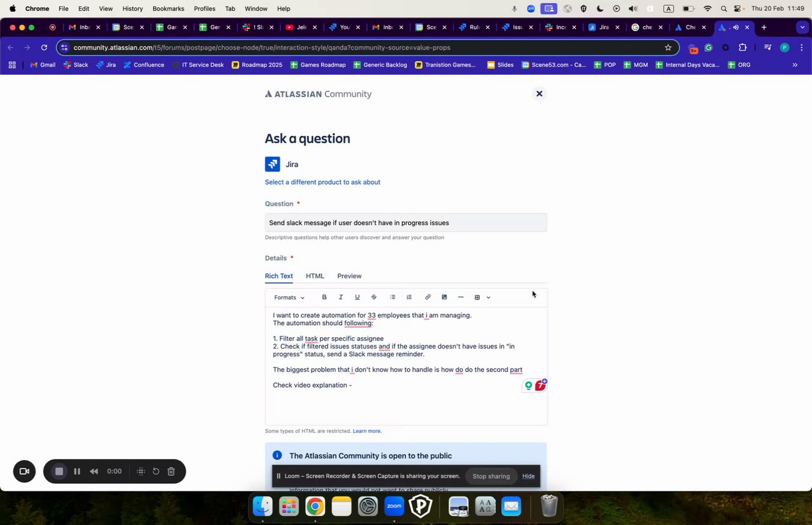Rewind the Loom recording
The width and height of the screenshot is (812, 525).
pyautogui.click(x=94, y=471)
